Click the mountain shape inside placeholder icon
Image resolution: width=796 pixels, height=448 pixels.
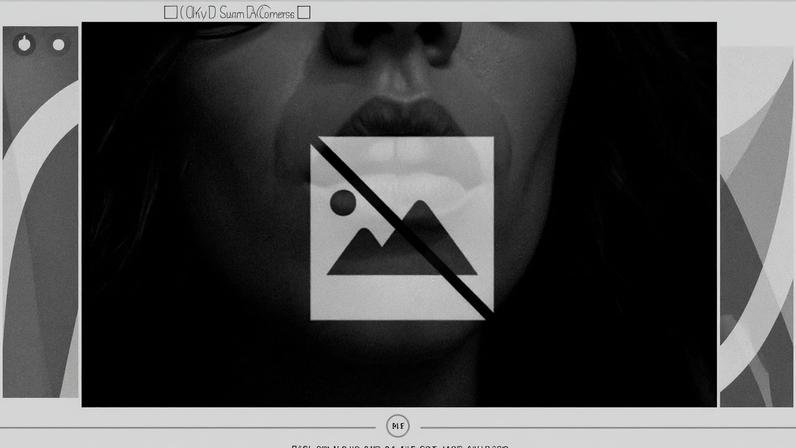coord(400,245)
